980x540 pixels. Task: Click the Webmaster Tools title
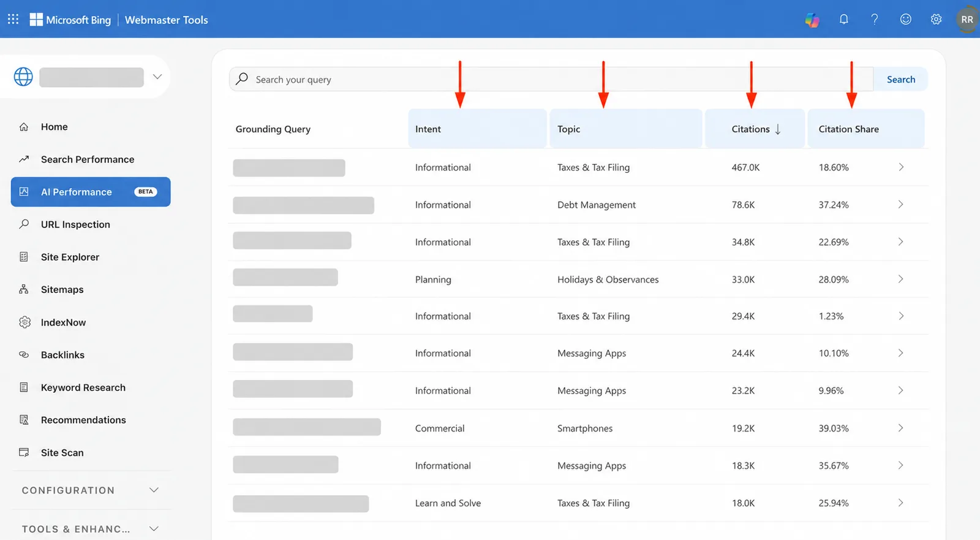(166, 20)
